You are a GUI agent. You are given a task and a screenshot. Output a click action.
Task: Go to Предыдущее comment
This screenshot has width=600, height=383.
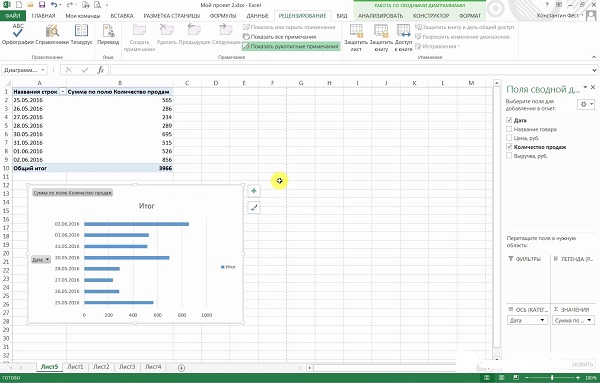[194, 29]
